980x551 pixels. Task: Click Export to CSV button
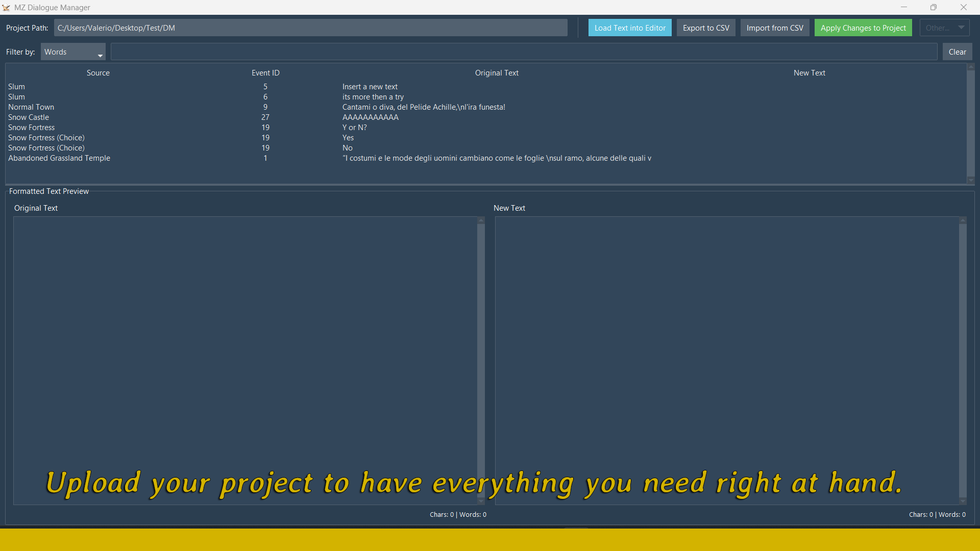click(706, 28)
